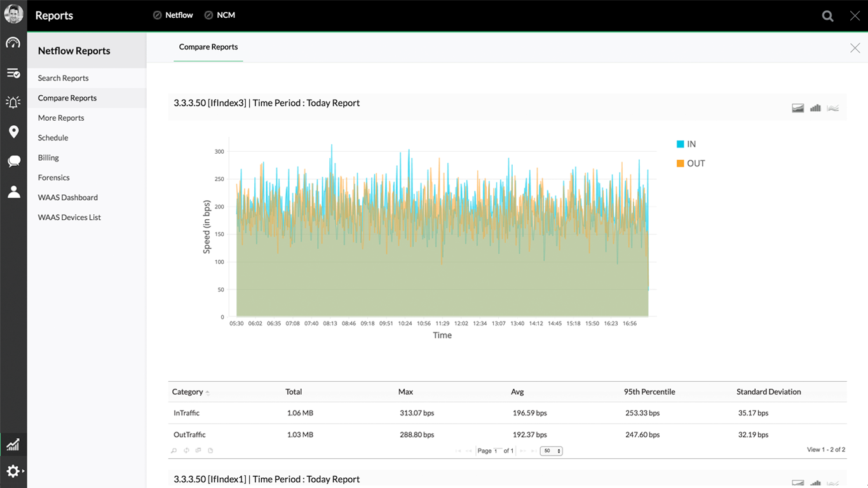Open Search Reports in the Netflow menu

(63, 78)
